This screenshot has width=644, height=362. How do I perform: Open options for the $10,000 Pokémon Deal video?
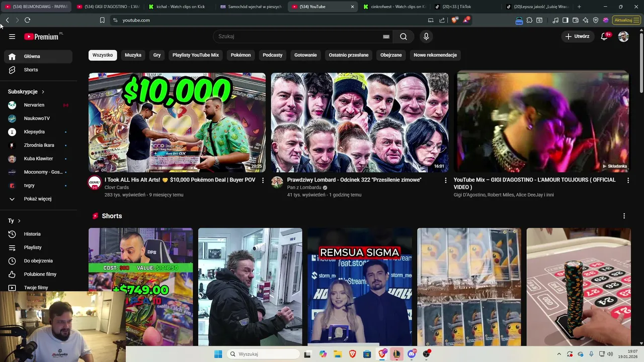263,180
